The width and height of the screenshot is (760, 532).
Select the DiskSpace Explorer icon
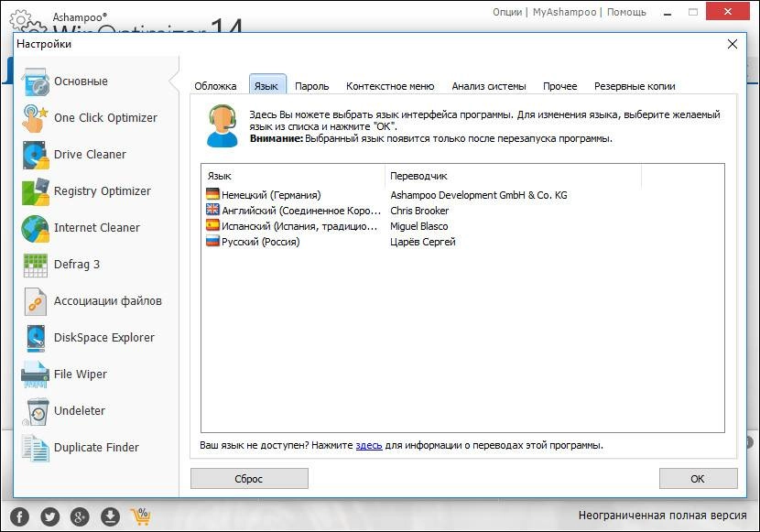(36, 338)
